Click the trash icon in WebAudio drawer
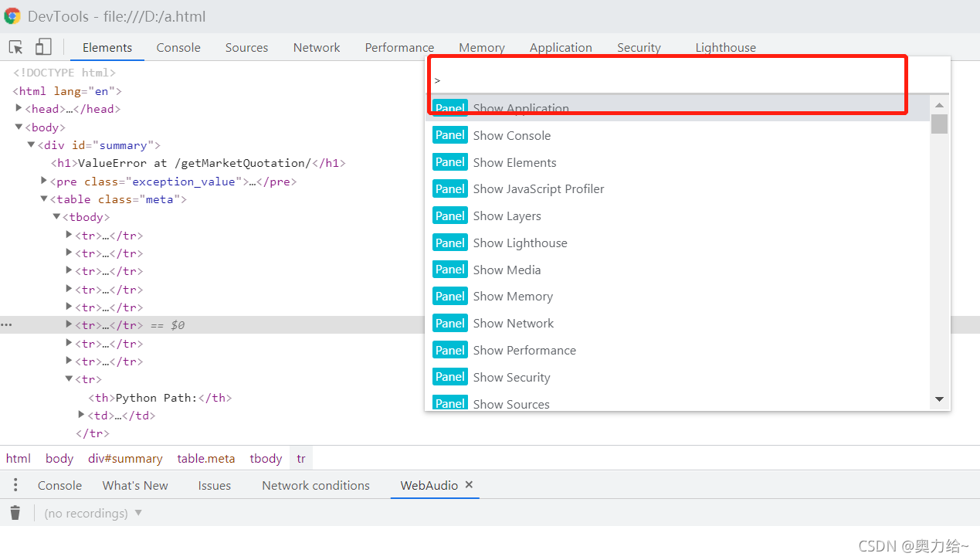The image size is (980, 560). 15,513
